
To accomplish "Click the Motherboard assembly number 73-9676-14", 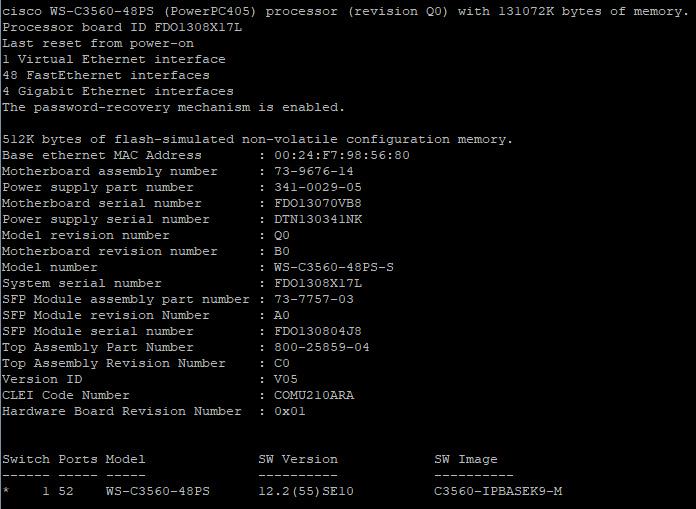I will [313, 171].
